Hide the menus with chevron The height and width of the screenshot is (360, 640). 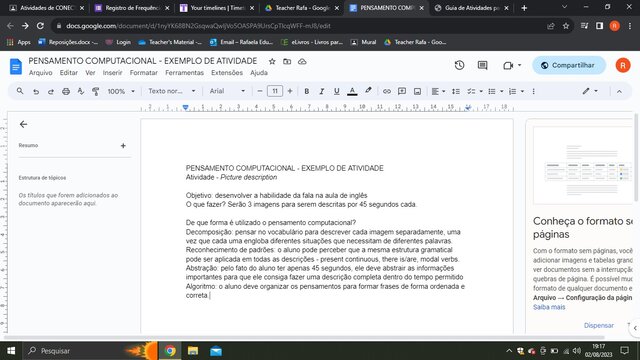pos(619,91)
